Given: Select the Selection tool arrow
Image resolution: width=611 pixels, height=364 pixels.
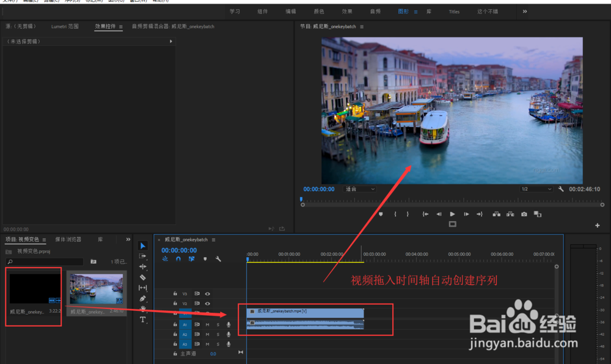Looking at the screenshot, I should (142, 246).
